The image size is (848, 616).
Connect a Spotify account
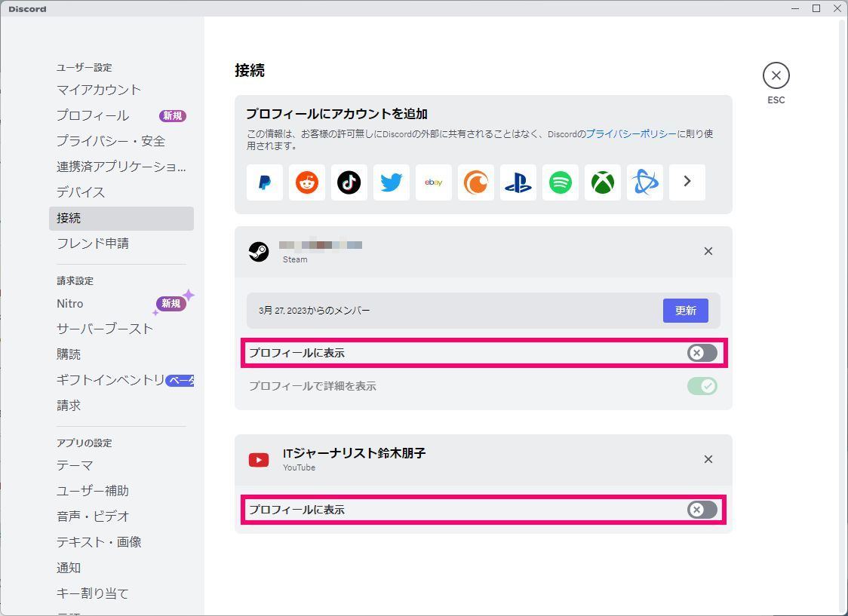[x=561, y=182]
